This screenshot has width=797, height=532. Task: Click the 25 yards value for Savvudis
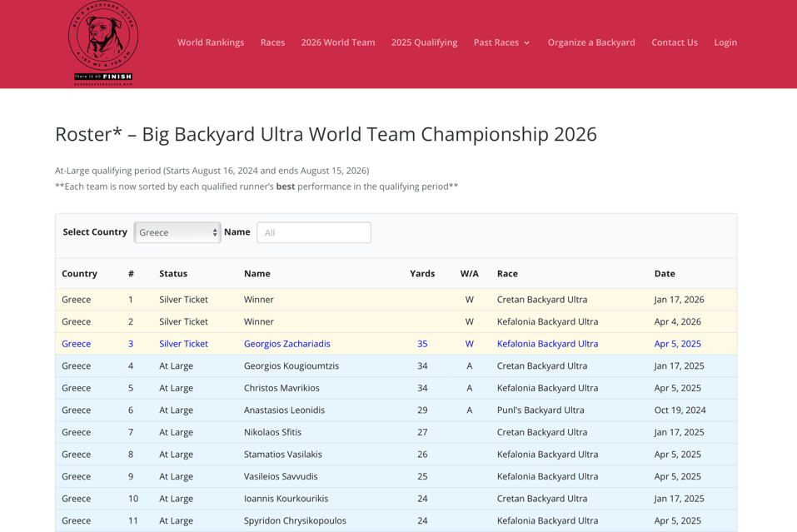(x=422, y=476)
